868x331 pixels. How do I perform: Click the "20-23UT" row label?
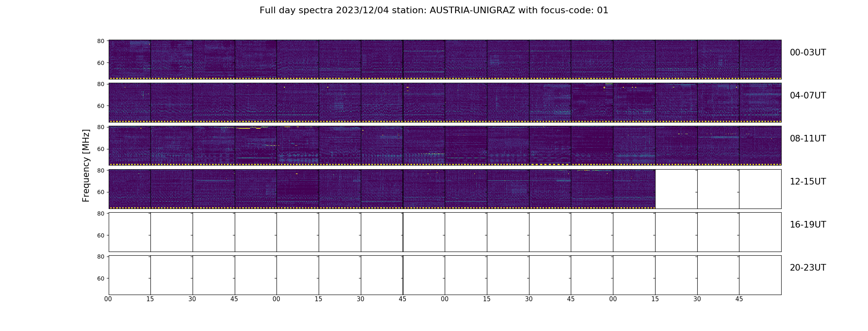point(808,268)
